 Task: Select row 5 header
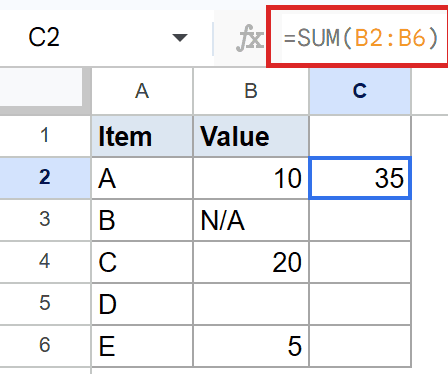(45, 303)
